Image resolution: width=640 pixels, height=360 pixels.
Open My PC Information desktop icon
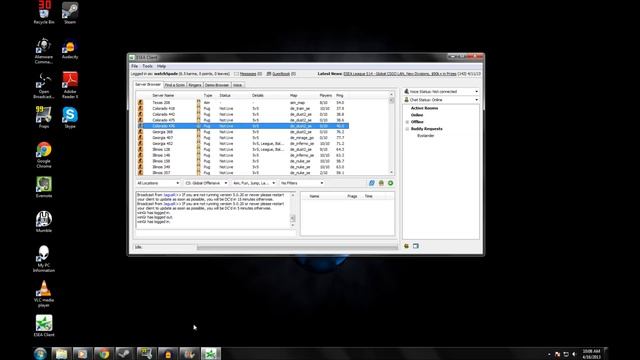[x=44, y=258]
